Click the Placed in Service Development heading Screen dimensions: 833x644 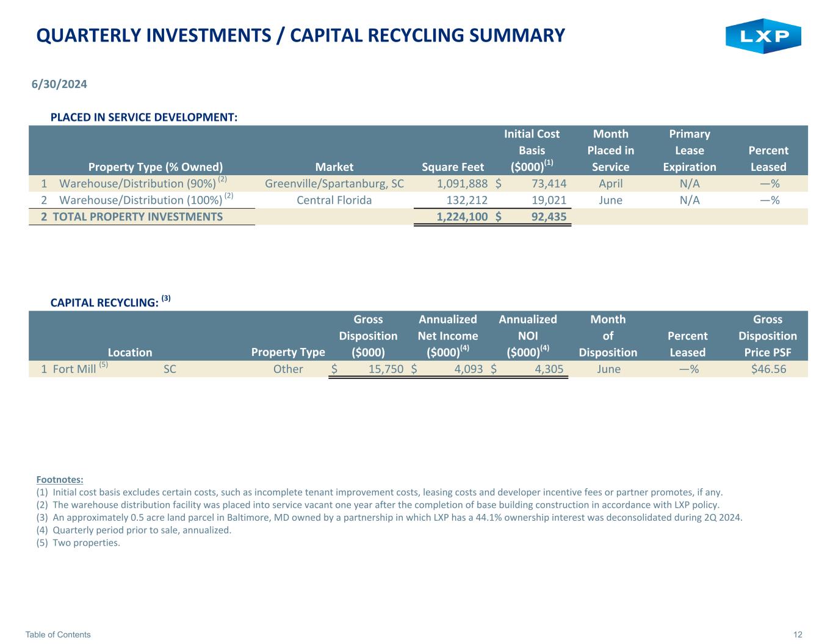pos(143,117)
